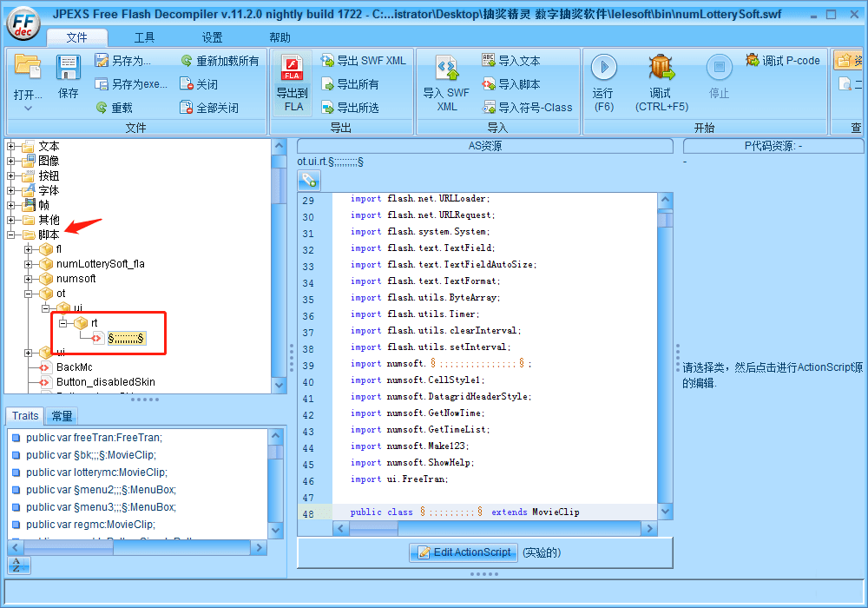The image size is (868, 608).
Task: Collapse the 脚本 scripts folder
Action: [x=10, y=235]
